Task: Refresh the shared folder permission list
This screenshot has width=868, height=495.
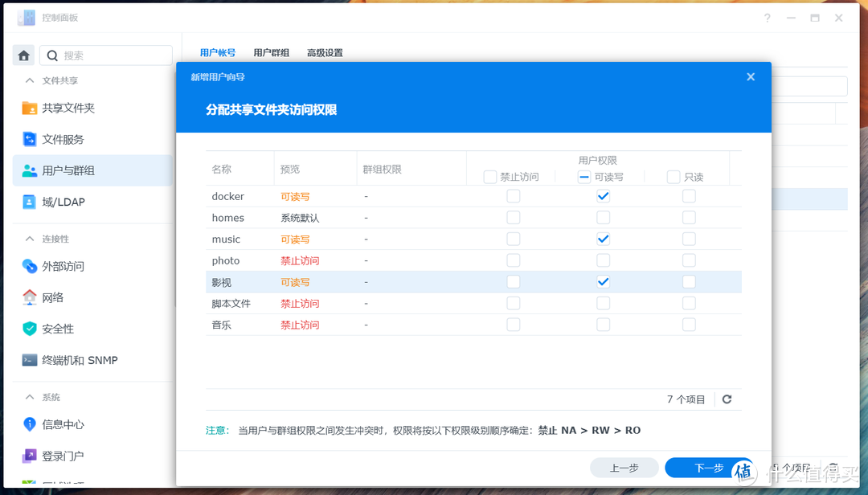Action: point(727,399)
